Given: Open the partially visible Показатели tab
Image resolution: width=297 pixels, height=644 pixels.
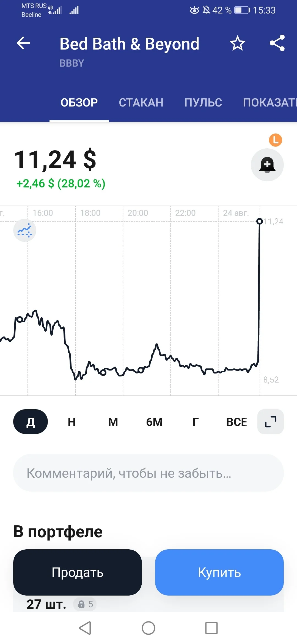Looking at the screenshot, I should click(x=269, y=103).
